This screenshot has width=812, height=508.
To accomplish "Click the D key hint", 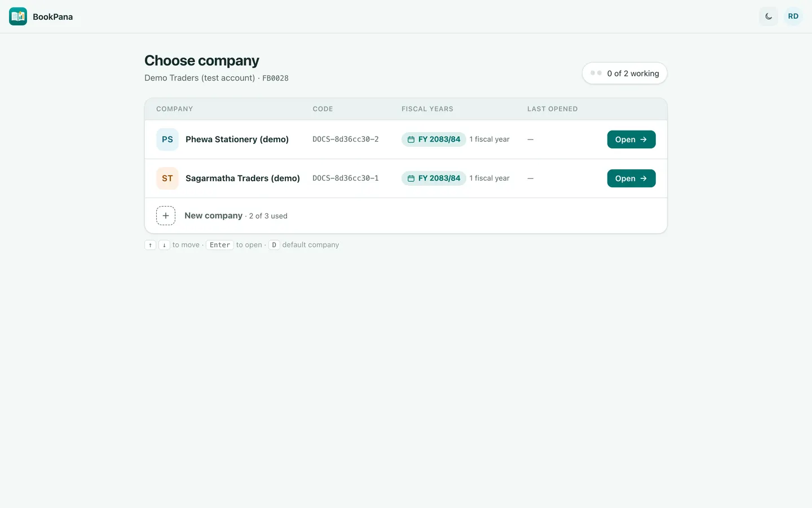I will click(274, 245).
